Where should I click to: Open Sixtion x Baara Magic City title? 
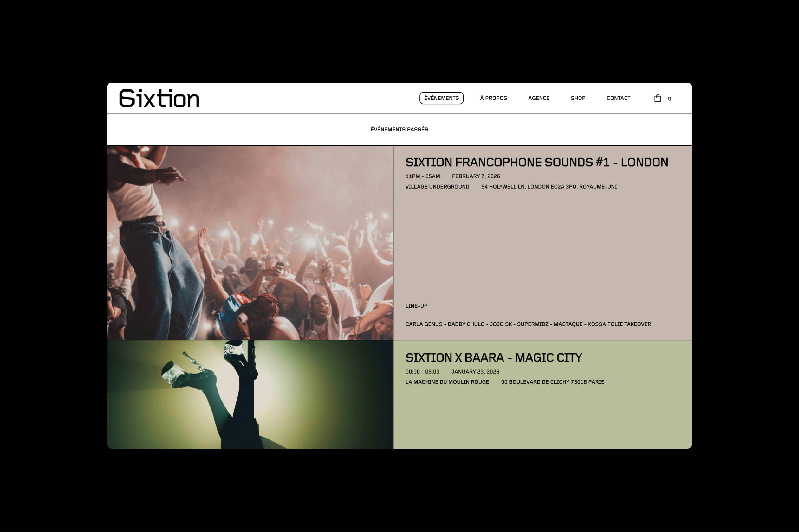tap(494, 358)
